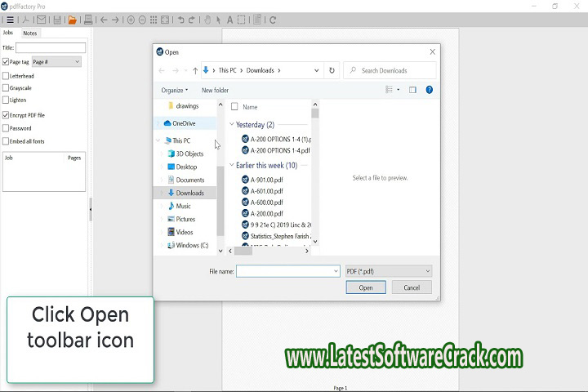Click the zoom in plus icon
The height and width of the screenshot is (392, 588).
pyautogui.click(x=131, y=20)
